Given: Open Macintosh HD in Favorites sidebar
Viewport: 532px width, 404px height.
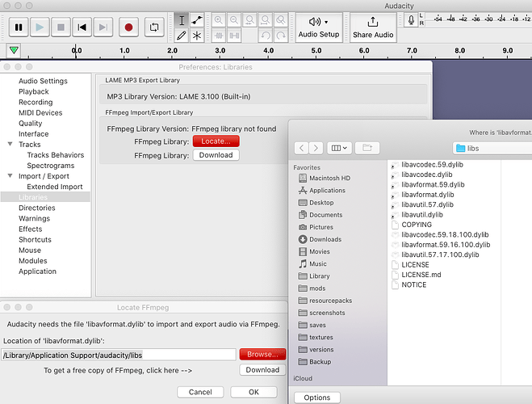Looking at the screenshot, I should (x=325, y=179).
